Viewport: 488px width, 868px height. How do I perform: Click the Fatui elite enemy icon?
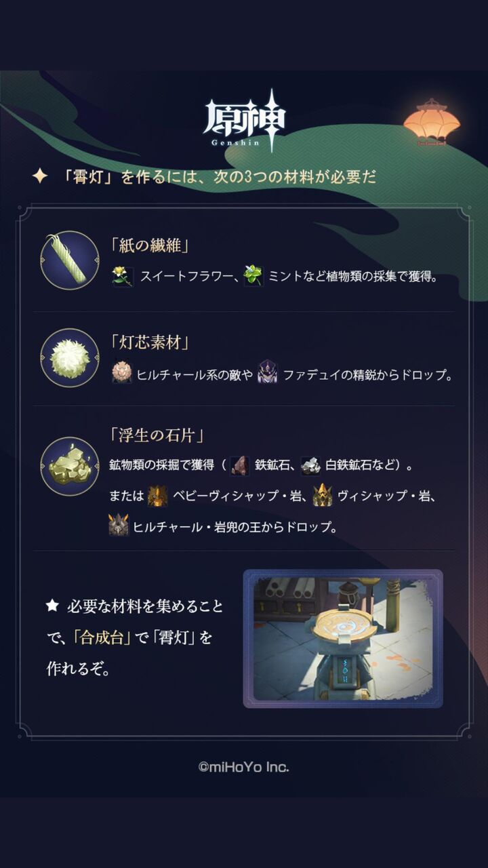tap(267, 373)
